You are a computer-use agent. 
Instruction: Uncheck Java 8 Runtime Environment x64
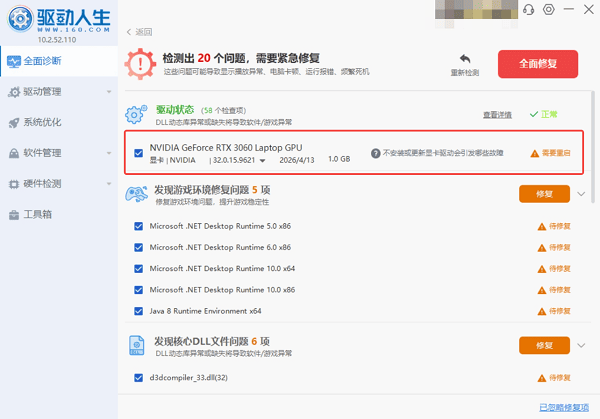139,311
